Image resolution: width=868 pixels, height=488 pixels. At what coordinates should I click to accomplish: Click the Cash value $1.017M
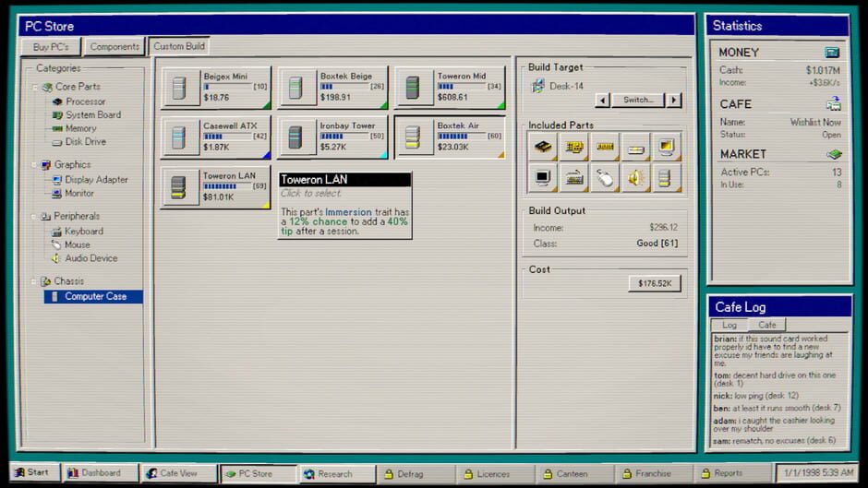pyautogui.click(x=823, y=70)
